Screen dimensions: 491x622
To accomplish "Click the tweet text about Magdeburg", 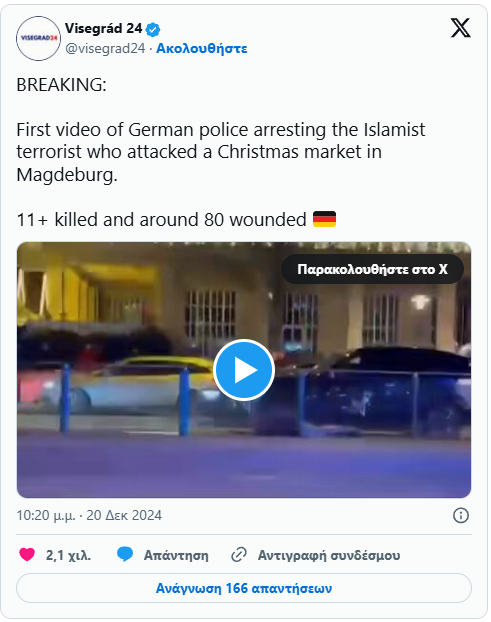I will [x=221, y=152].
